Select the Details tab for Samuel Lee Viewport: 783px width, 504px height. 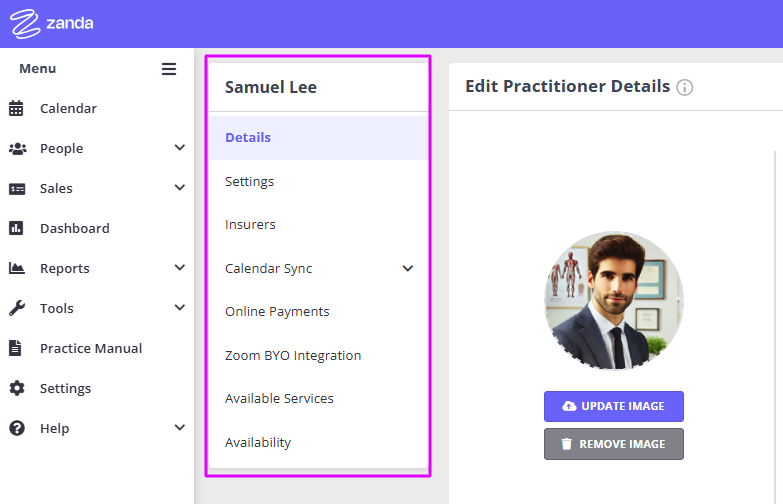(319, 138)
